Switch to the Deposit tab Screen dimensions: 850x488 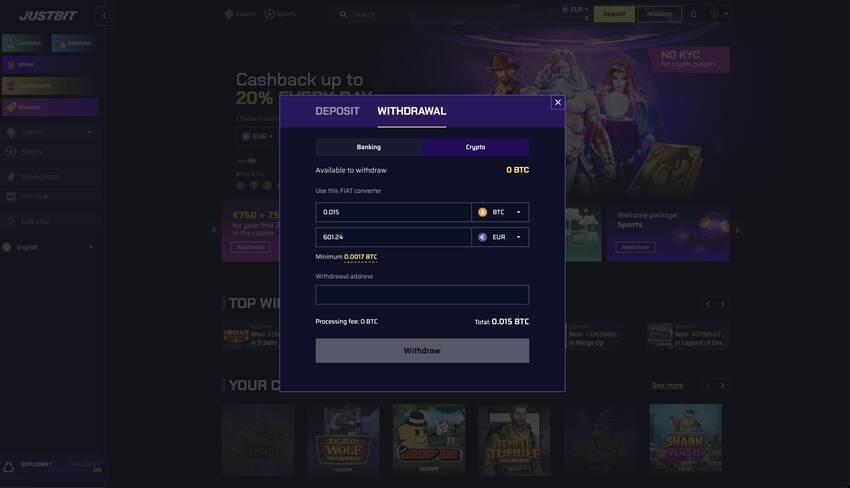pos(337,111)
